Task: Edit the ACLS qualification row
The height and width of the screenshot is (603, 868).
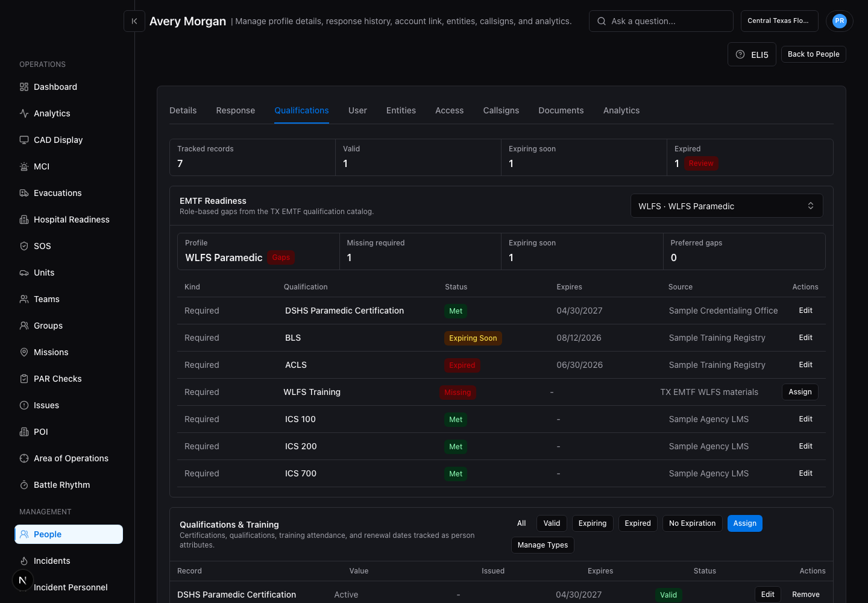Action: (805, 365)
